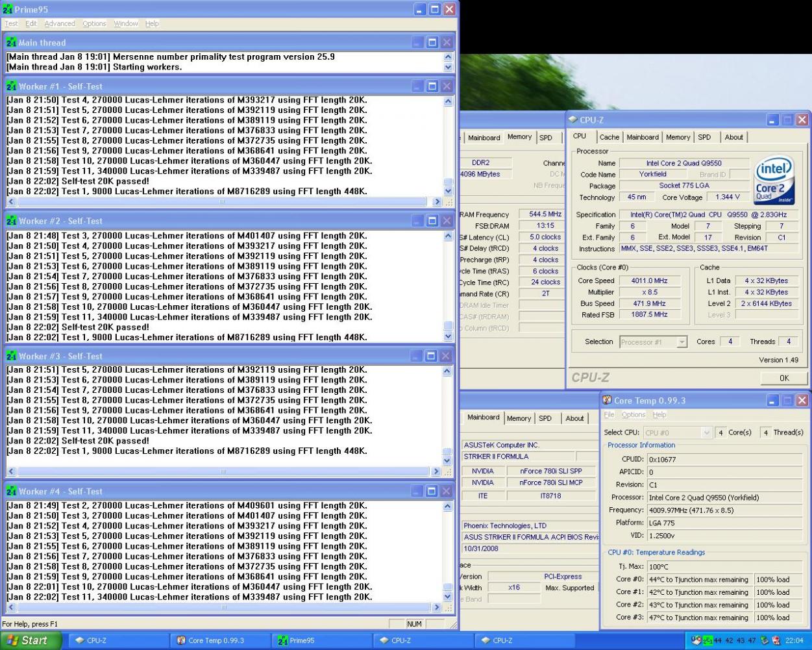Click the Worker #4 window icon

[x=11, y=491]
